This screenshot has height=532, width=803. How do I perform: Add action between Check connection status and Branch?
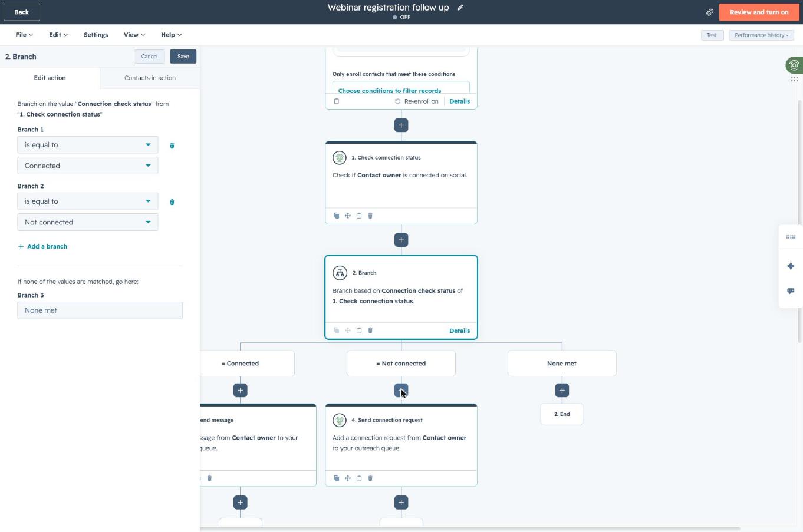click(x=401, y=240)
